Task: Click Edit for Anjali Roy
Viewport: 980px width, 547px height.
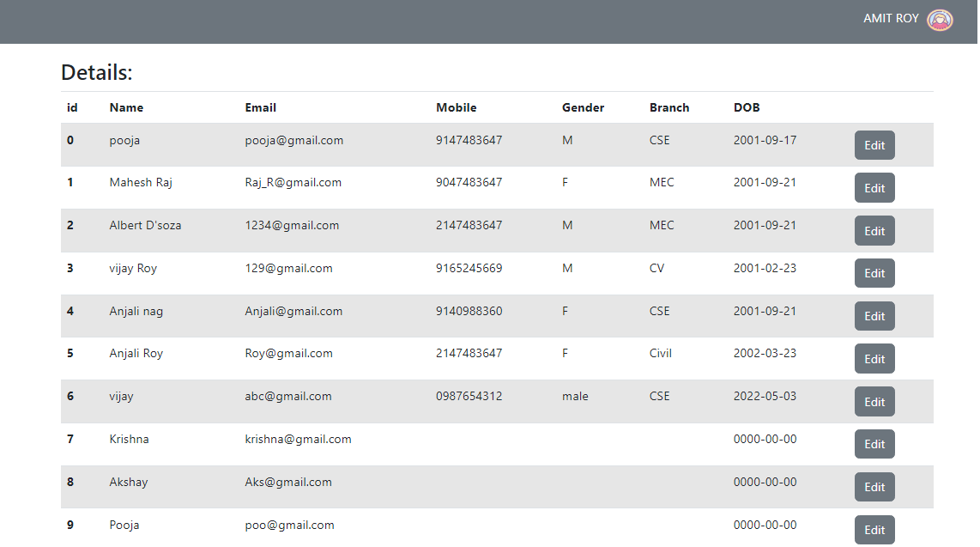Action: (874, 360)
